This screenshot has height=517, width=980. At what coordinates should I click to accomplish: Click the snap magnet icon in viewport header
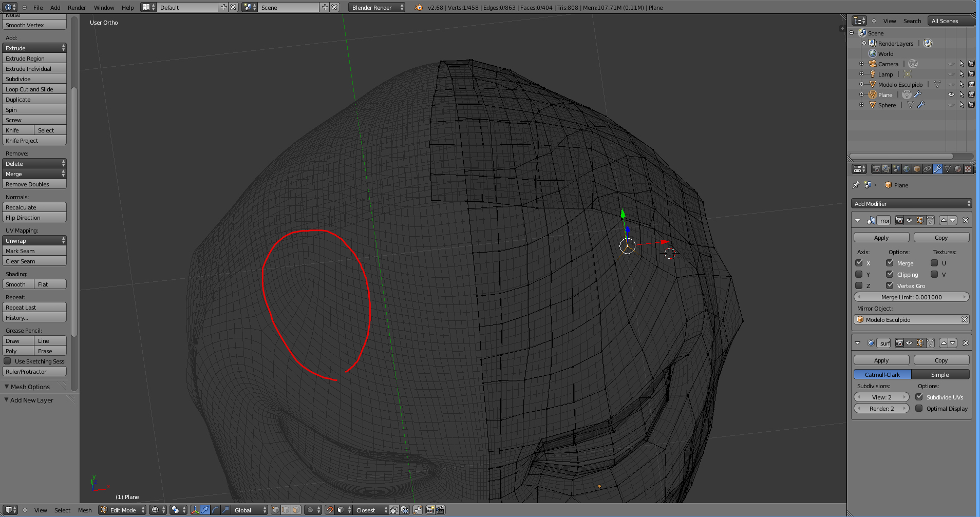pyautogui.click(x=330, y=510)
